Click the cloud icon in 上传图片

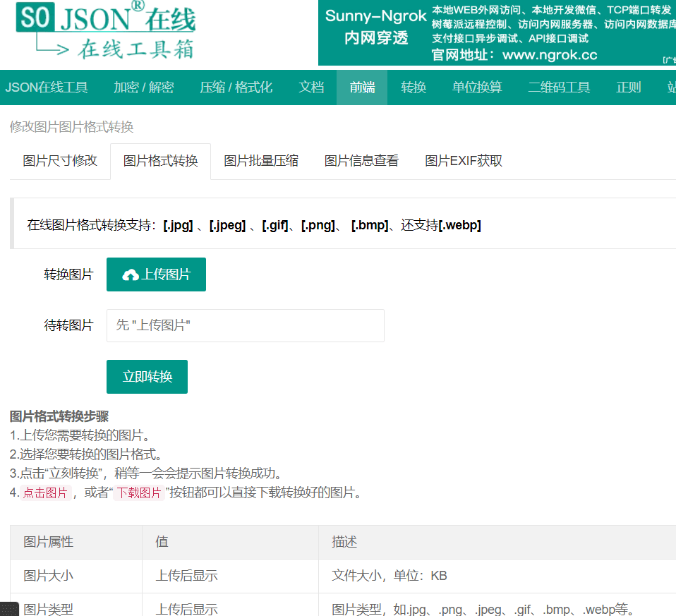point(131,275)
